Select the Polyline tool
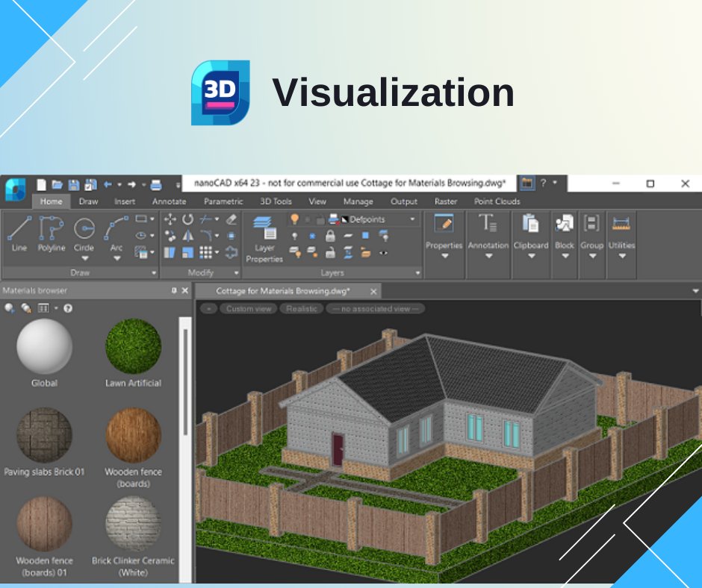The width and height of the screenshot is (702, 588). [x=51, y=234]
